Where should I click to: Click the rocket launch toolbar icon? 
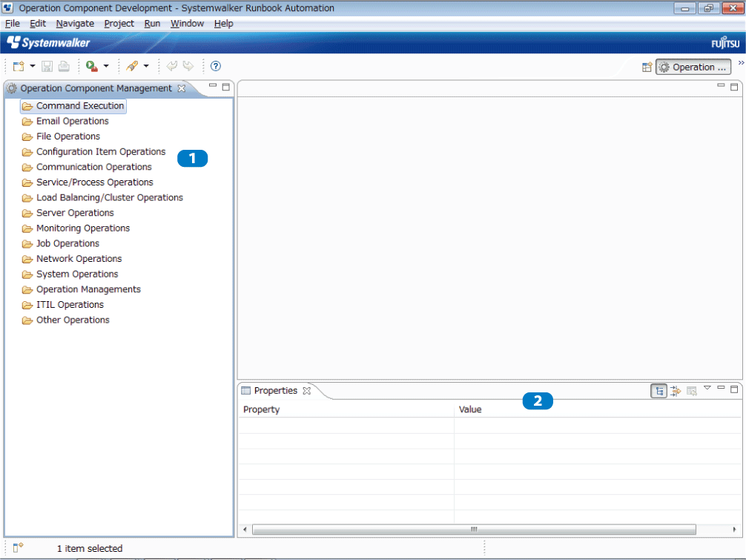click(x=132, y=66)
